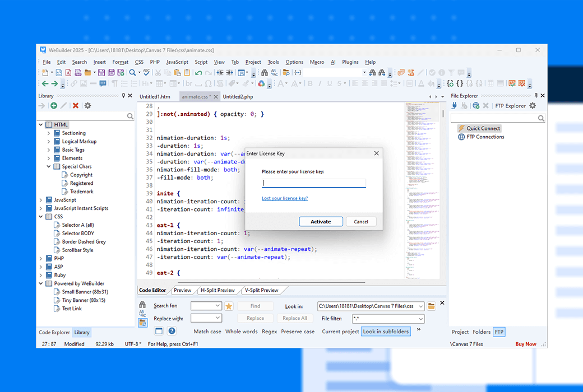Switch to the H-Split Preview tab

tap(218, 290)
